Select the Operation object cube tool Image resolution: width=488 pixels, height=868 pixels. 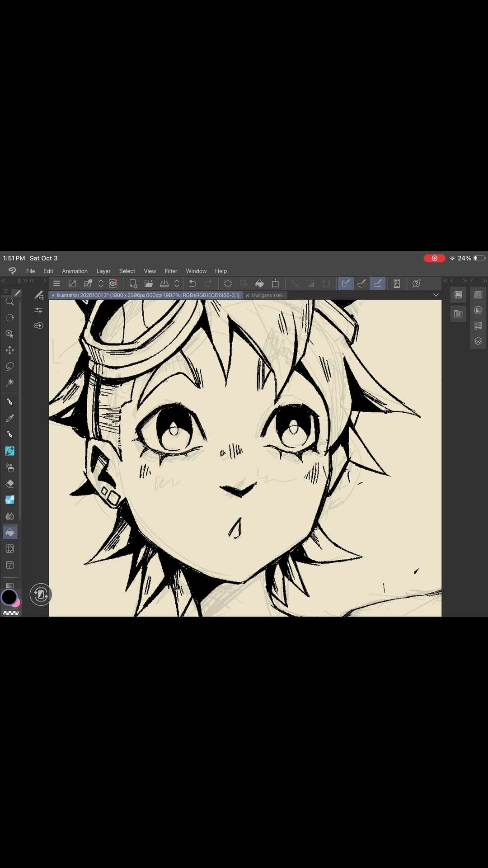pos(9,334)
